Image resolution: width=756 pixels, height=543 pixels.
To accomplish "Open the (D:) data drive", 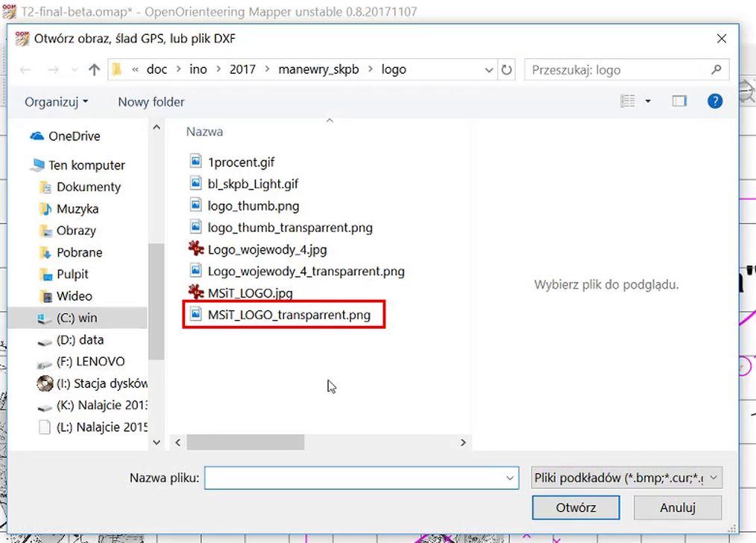I will (80, 340).
